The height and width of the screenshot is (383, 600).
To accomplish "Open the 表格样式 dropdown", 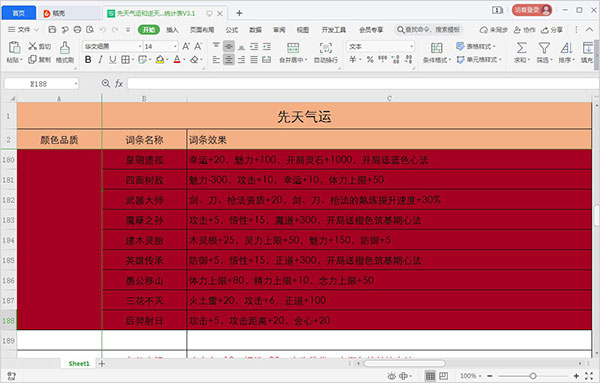I will 476,46.
